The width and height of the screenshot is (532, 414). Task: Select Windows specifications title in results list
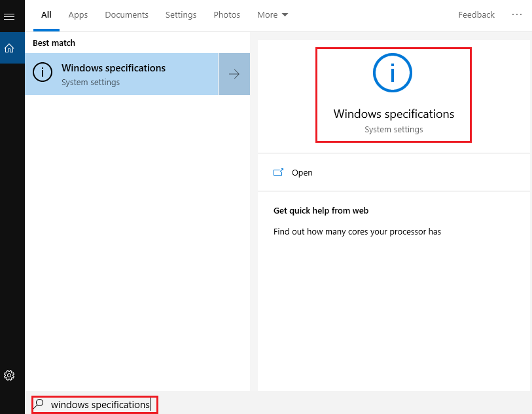tap(113, 68)
